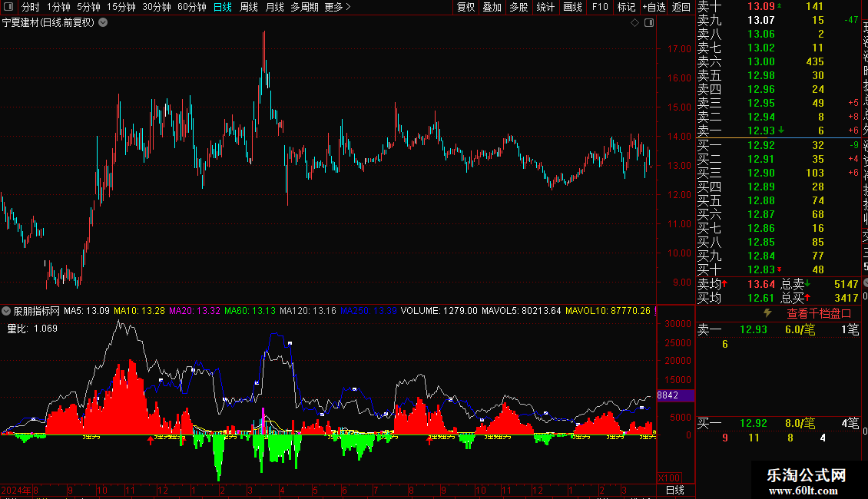
Task: Switch to the 60分钟 period
Action: 192,7
